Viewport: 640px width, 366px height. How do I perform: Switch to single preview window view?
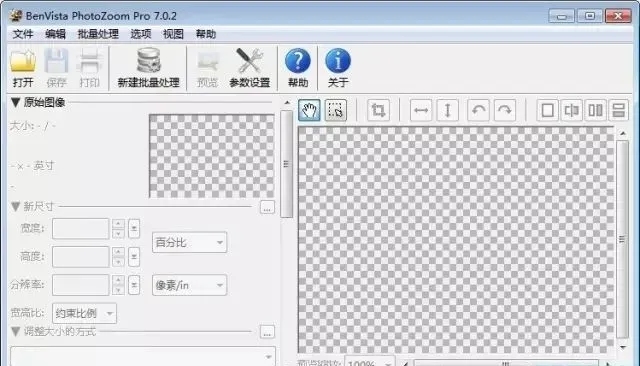[x=547, y=110]
